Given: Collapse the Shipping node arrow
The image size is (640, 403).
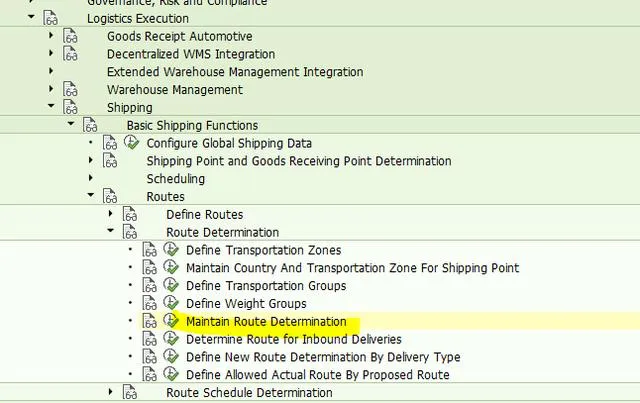Looking at the screenshot, I should (51, 108).
